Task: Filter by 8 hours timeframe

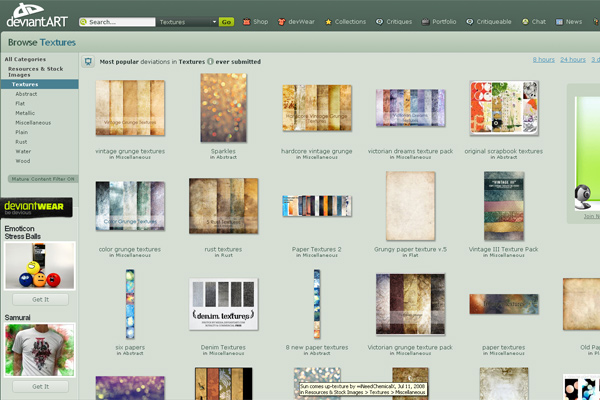Action: point(544,60)
